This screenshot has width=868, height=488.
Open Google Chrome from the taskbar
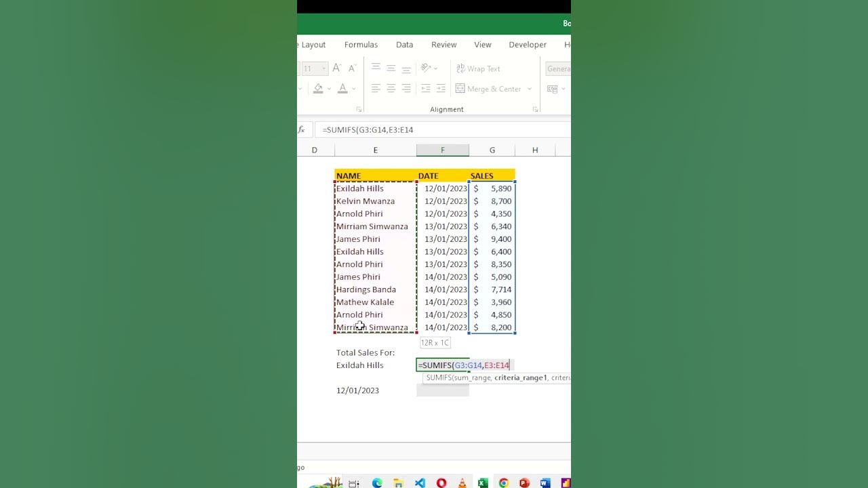tap(503, 483)
